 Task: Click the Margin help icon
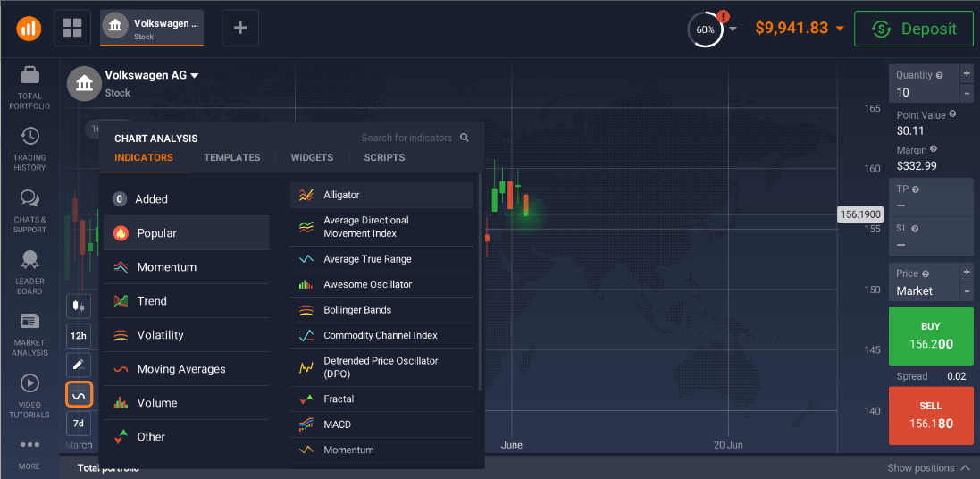(x=934, y=149)
